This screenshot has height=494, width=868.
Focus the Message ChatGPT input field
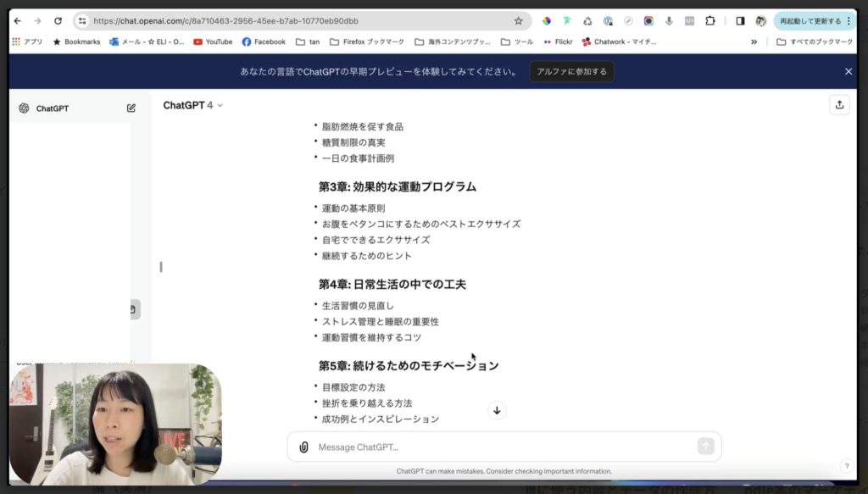point(500,447)
